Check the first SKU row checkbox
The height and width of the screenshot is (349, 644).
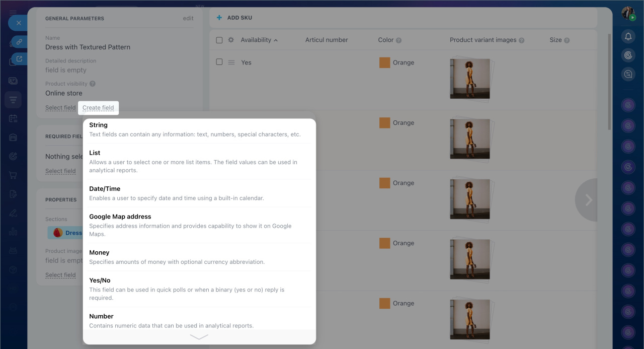[219, 62]
